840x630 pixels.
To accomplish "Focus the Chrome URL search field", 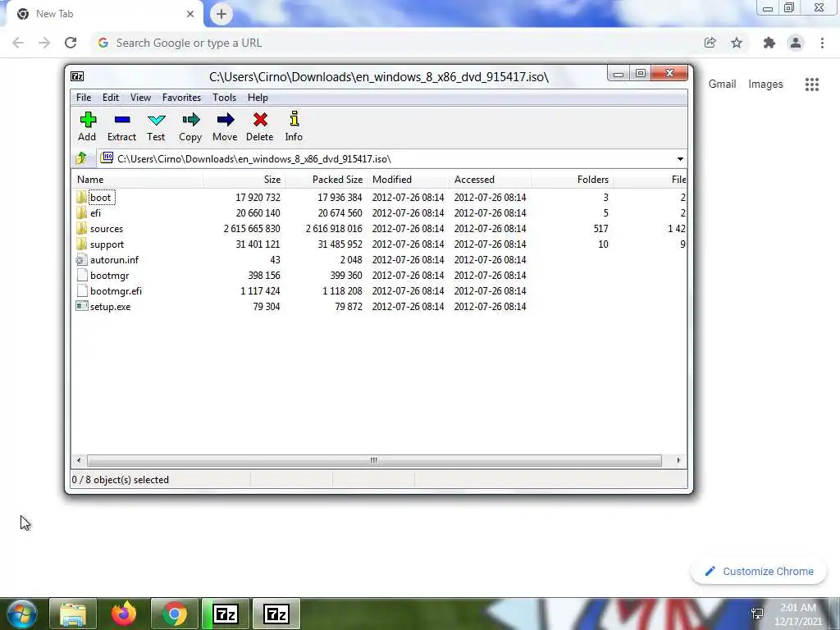I will [x=396, y=43].
